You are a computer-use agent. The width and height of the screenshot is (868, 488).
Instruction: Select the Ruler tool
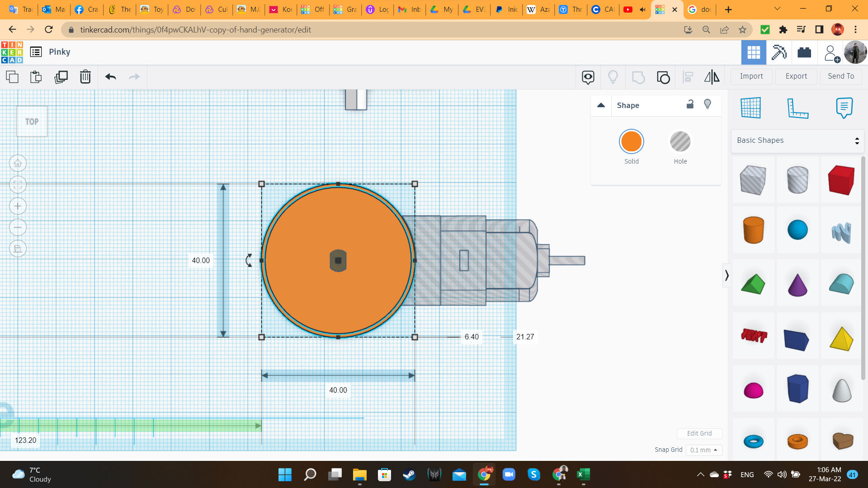797,108
